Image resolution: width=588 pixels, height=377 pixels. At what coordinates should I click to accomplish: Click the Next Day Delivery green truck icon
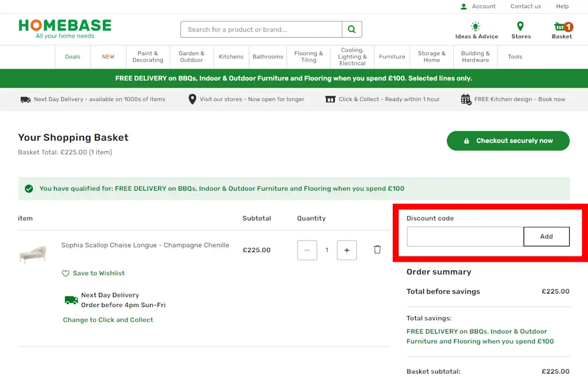pos(71,300)
